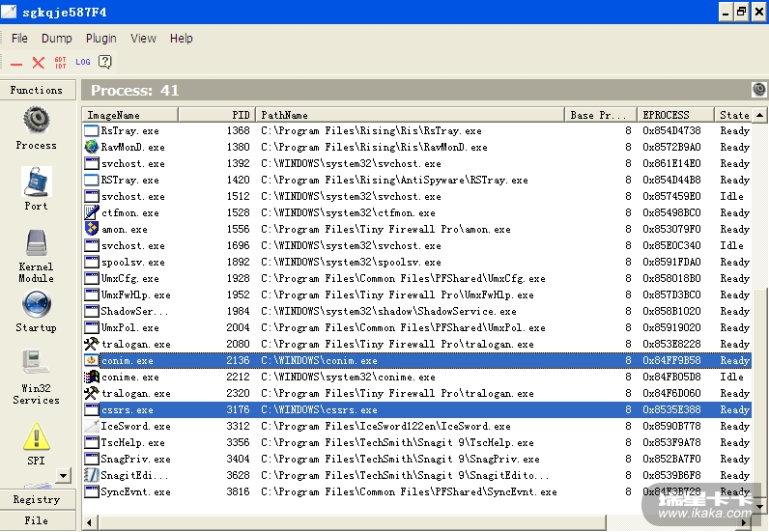Click the SnagitEdi... row icon
Image resolution: width=769 pixels, height=532 pixels.
click(91, 475)
